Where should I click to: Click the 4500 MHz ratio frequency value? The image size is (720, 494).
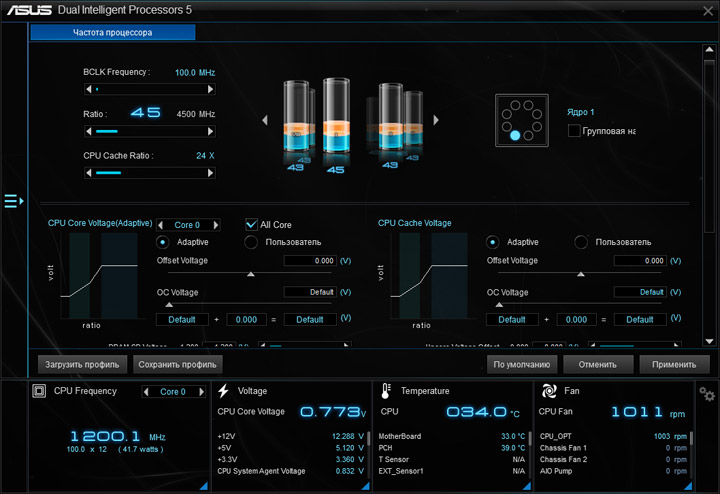(x=196, y=114)
